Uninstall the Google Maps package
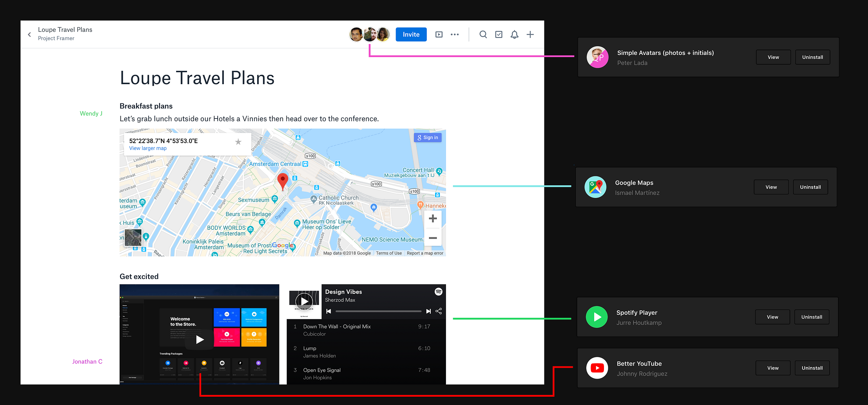This screenshot has height=405, width=868. tap(810, 187)
